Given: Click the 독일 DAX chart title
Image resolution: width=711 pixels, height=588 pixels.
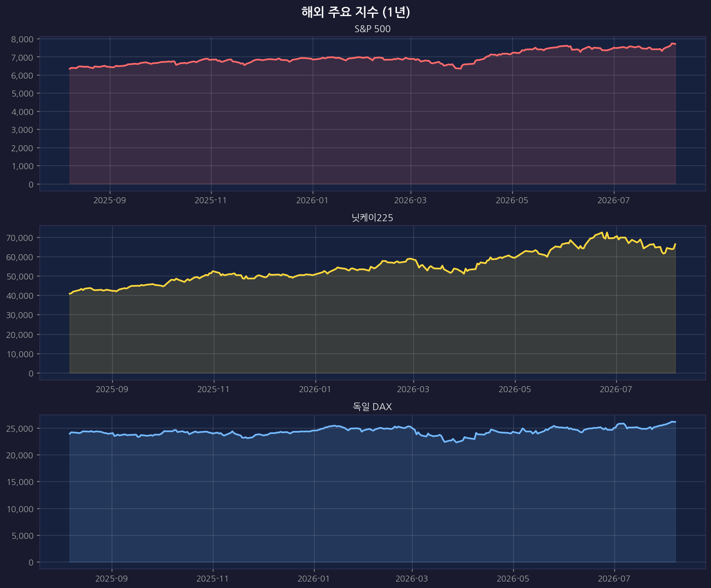Looking at the screenshot, I should [372, 406].
